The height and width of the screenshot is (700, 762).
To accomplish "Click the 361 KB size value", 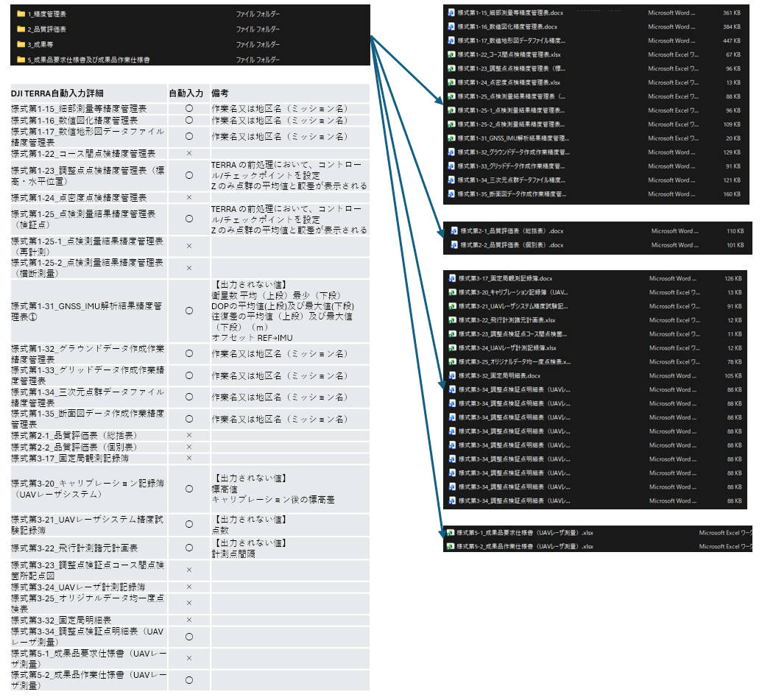I will pyautogui.click(x=731, y=13).
